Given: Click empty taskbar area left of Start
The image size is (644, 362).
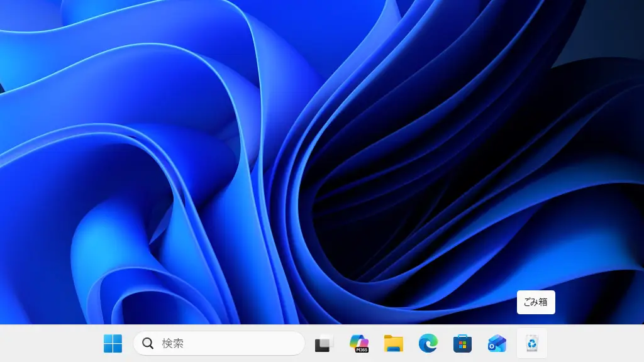Looking at the screenshot, I should (50, 343).
